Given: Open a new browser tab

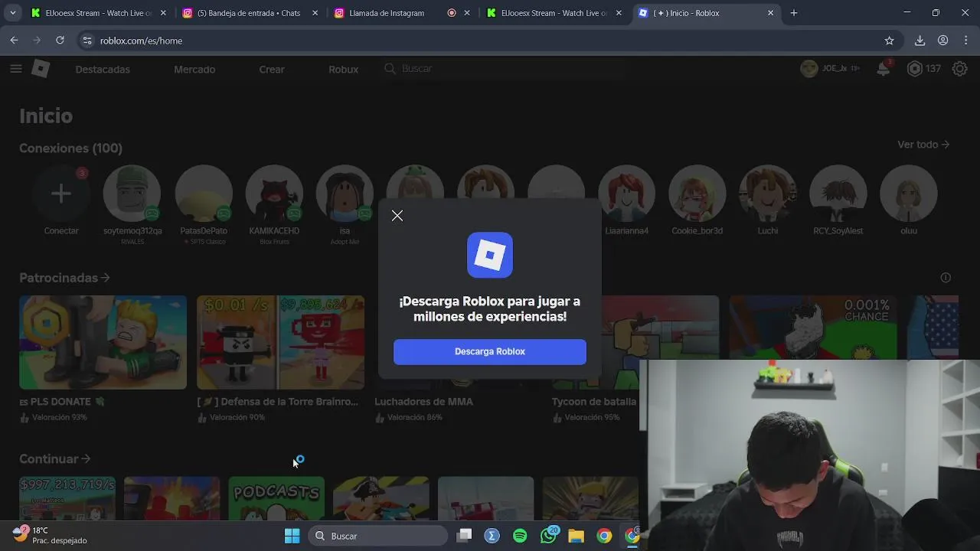Looking at the screenshot, I should pyautogui.click(x=794, y=13).
